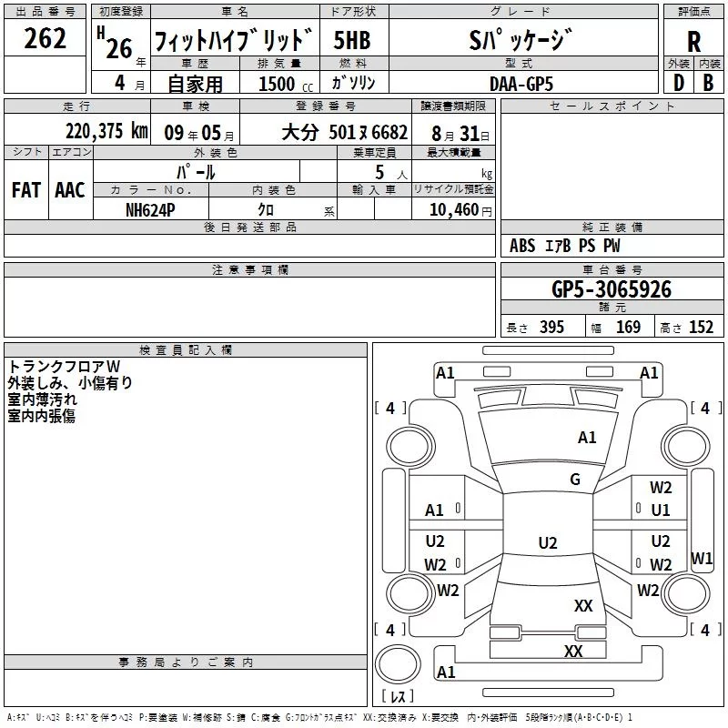
Task: Click the damage code legend at bottom
Action: coord(319,717)
